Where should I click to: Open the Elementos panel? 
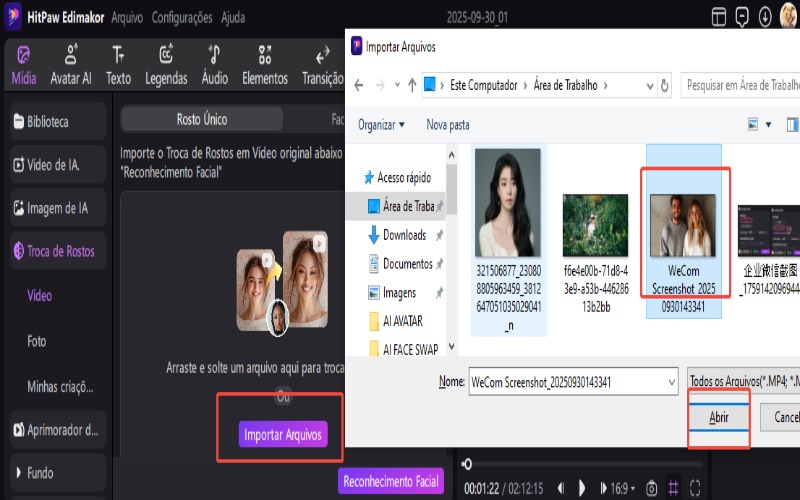[265, 65]
